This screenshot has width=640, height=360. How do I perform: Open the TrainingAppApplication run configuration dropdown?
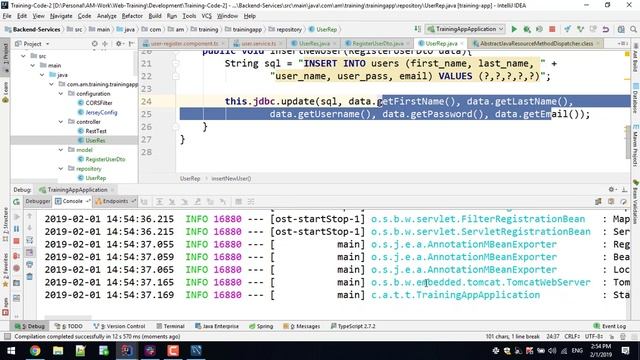[465, 29]
